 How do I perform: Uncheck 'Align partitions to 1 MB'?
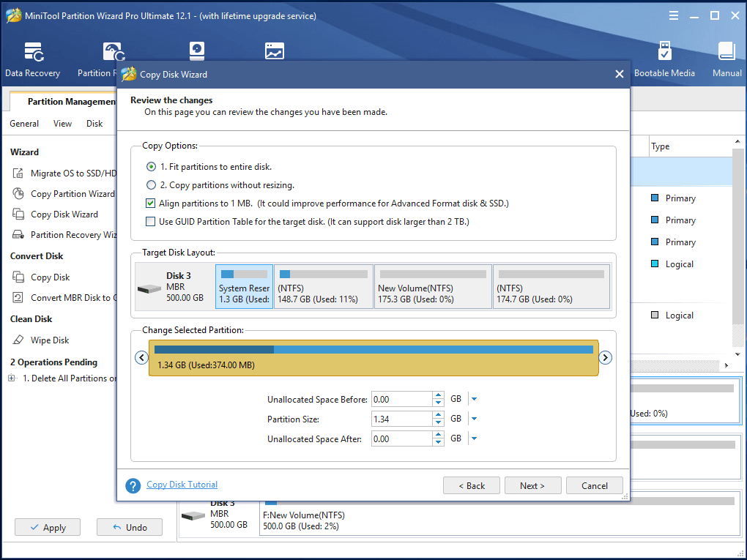[151, 204]
